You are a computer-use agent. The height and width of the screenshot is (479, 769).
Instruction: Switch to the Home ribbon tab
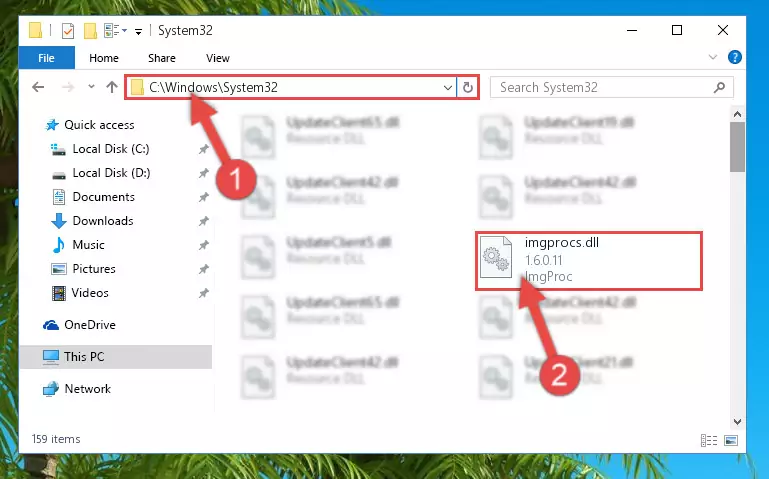click(104, 58)
